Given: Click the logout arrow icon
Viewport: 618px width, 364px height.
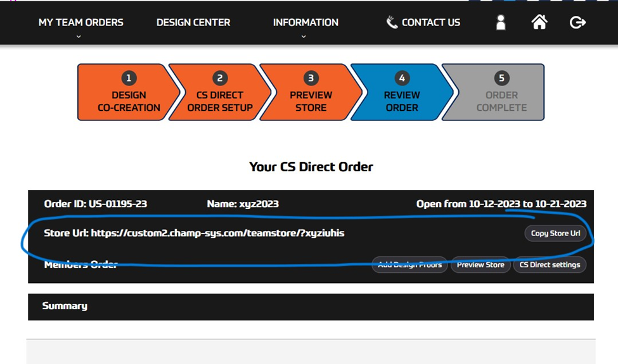Looking at the screenshot, I should tap(577, 22).
